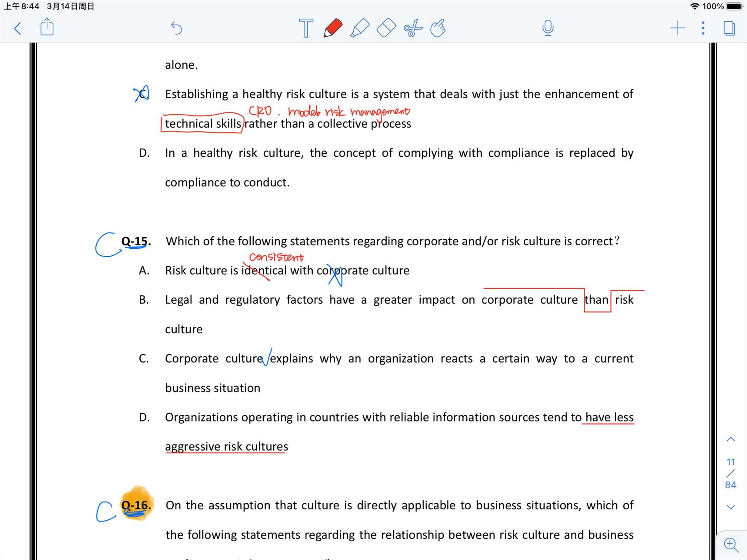Select the red Pen tool
The height and width of the screenshot is (560, 747).
tap(332, 28)
